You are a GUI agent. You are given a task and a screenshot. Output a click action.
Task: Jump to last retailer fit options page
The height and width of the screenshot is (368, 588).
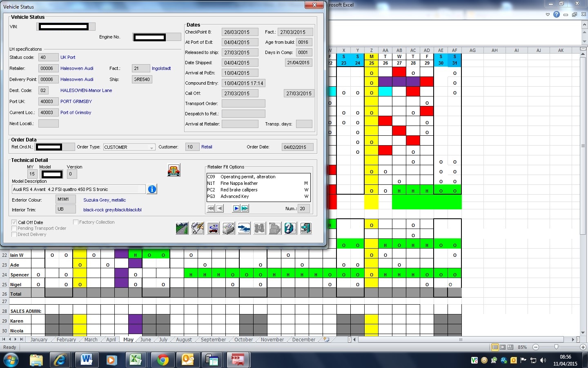245,209
